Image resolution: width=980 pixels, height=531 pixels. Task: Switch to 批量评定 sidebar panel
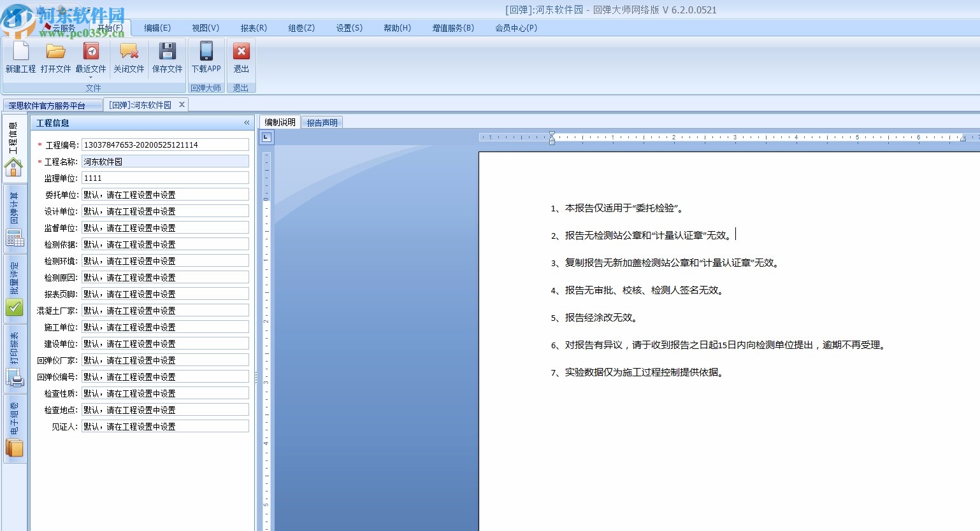pos(14,288)
